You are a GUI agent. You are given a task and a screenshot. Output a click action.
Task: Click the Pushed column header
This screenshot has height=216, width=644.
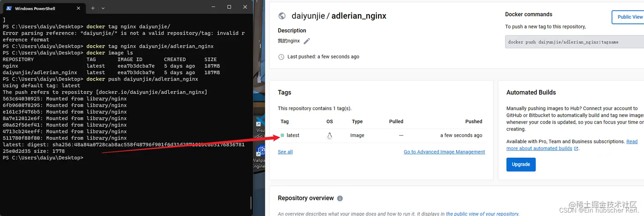474,121
